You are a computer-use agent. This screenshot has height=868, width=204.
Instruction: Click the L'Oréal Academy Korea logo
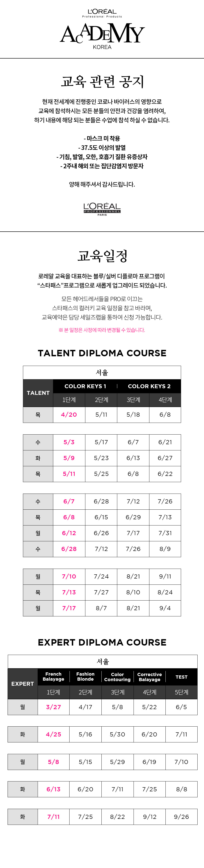pyautogui.click(x=102, y=29)
